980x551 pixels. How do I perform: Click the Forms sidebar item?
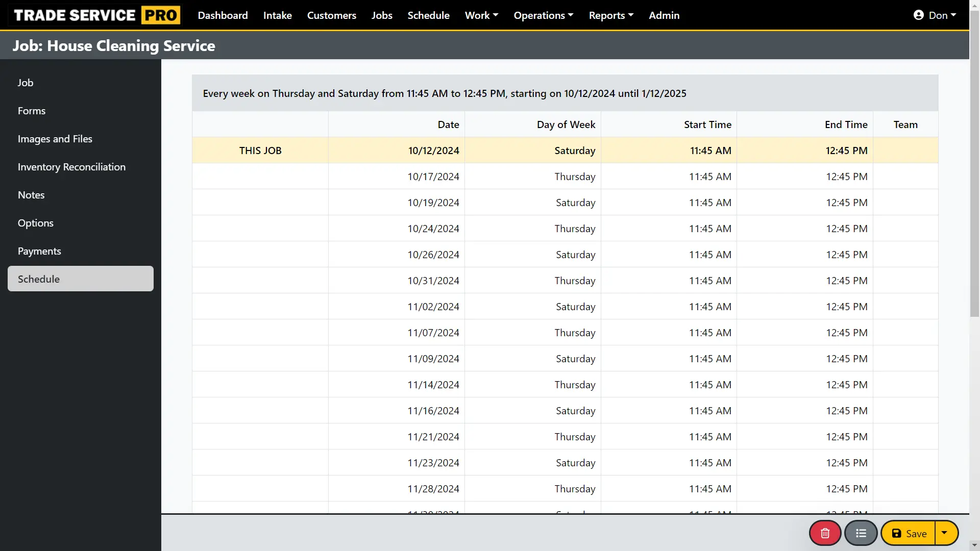tap(32, 110)
